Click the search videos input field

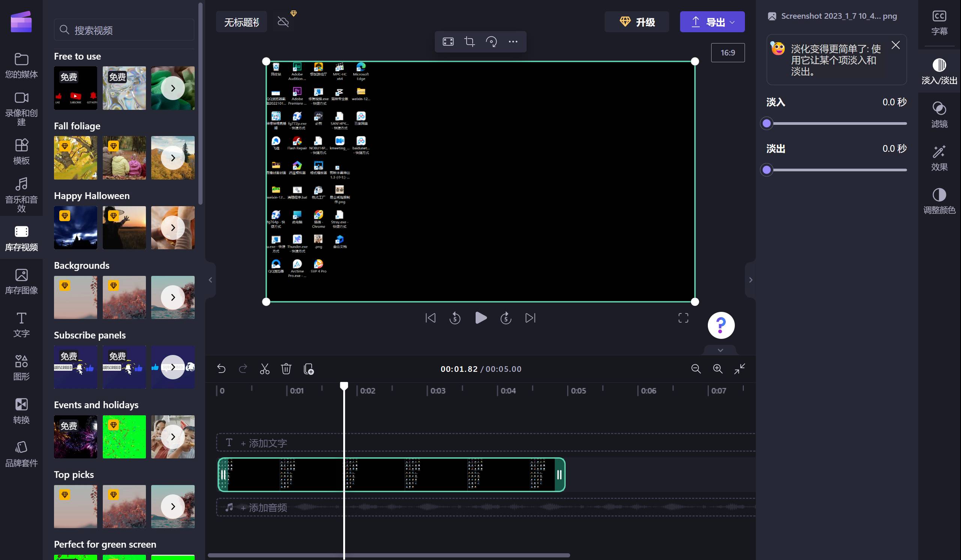124,30
